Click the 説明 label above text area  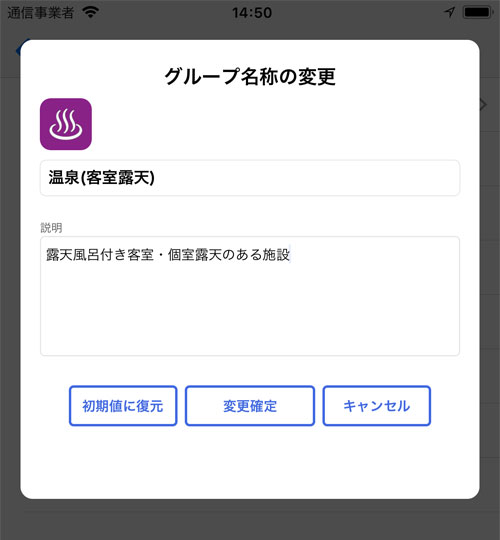click(51, 228)
